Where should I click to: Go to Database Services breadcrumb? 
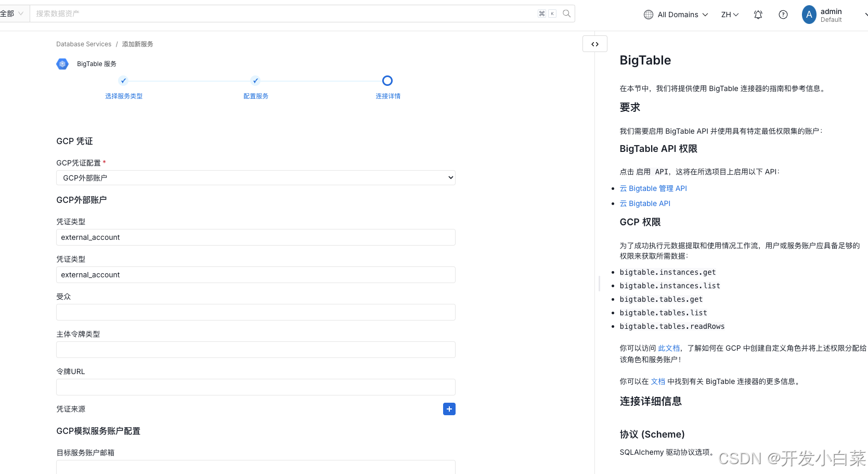click(84, 44)
